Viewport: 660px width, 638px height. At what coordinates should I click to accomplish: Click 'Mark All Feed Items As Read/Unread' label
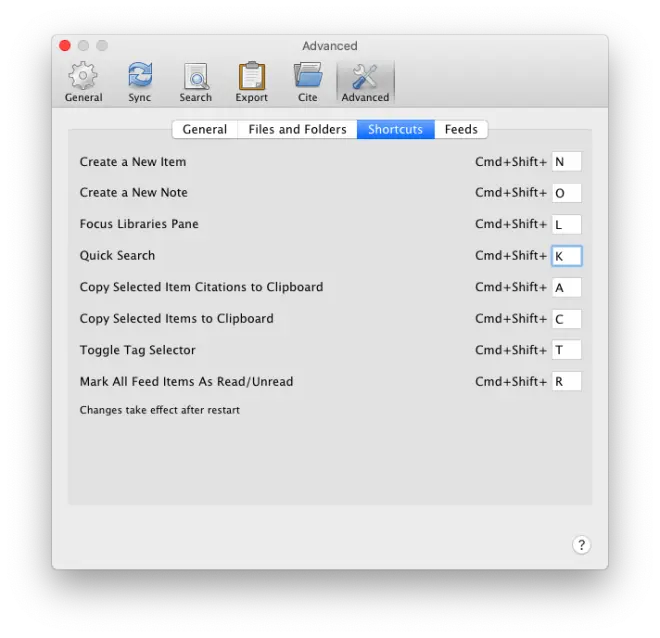click(x=186, y=381)
